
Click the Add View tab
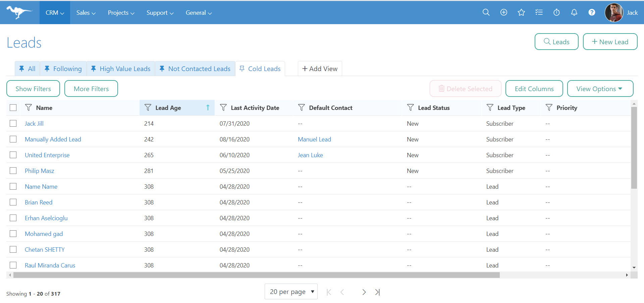click(320, 68)
